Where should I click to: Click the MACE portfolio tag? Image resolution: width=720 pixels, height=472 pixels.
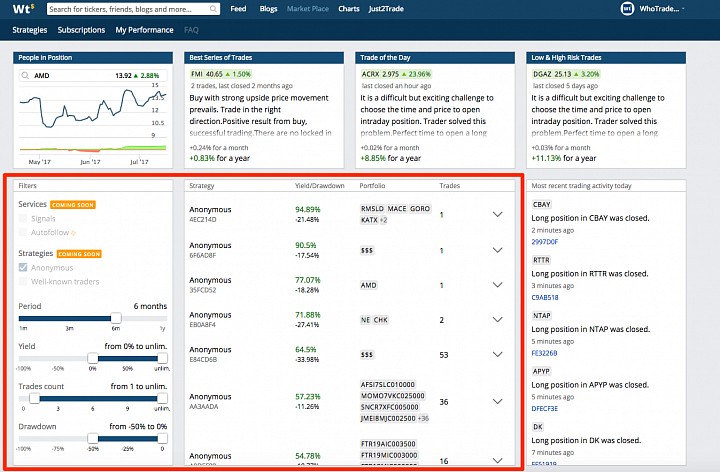coord(397,209)
